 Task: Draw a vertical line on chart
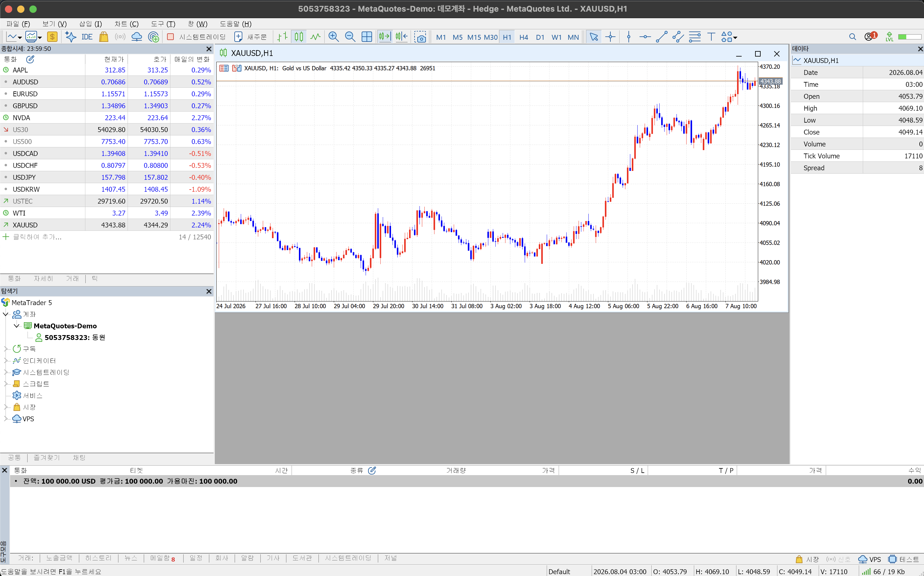click(x=629, y=37)
